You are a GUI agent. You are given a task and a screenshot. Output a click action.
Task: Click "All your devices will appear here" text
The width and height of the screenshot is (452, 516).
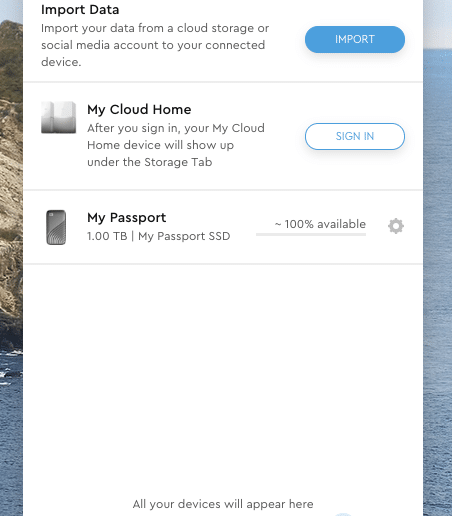click(x=223, y=504)
